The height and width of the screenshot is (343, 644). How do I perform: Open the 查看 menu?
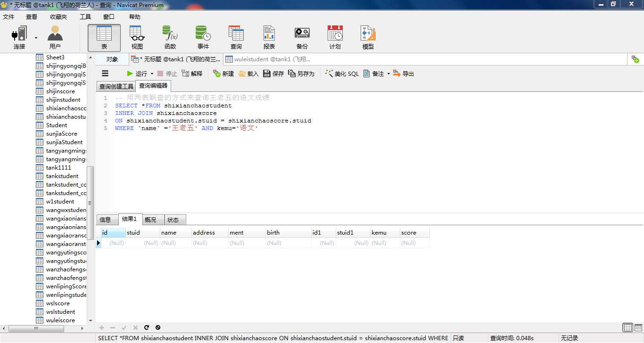(x=32, y=16)
